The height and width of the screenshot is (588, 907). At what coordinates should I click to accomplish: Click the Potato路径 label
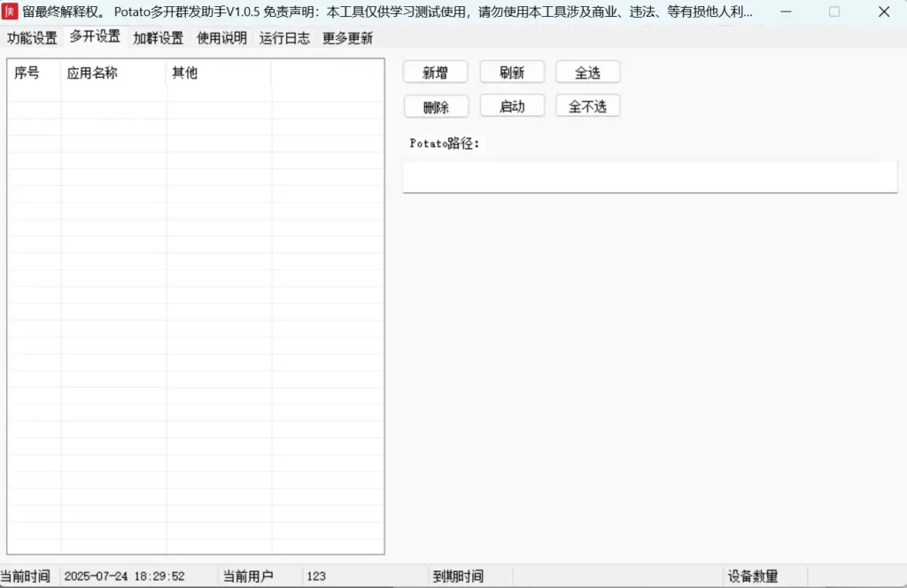pos(445,143)
